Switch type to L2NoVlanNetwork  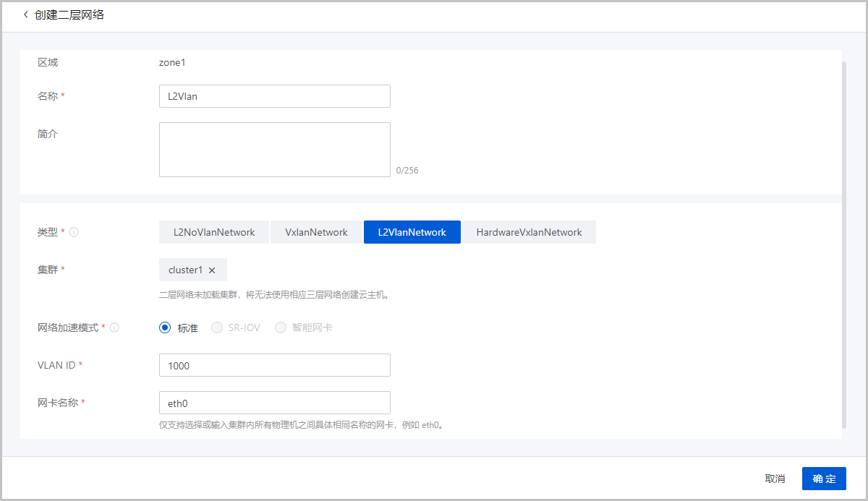pos(214,232)
